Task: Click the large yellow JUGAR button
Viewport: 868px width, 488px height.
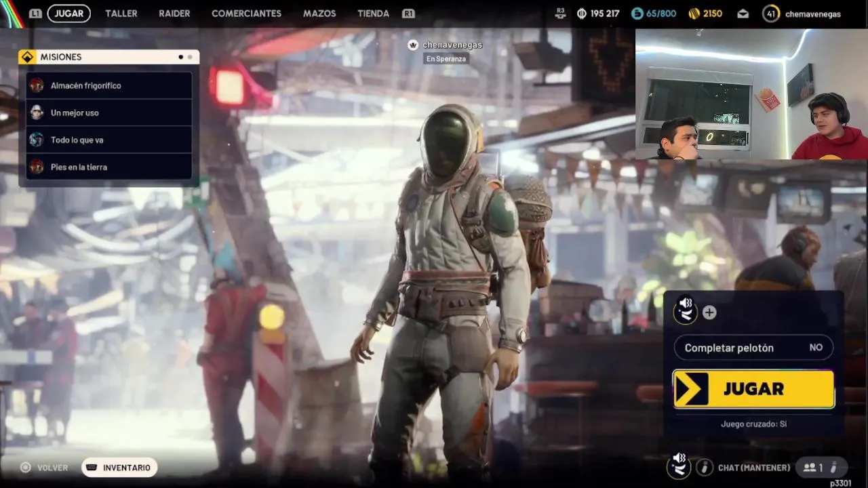Action: coord(753,389)
